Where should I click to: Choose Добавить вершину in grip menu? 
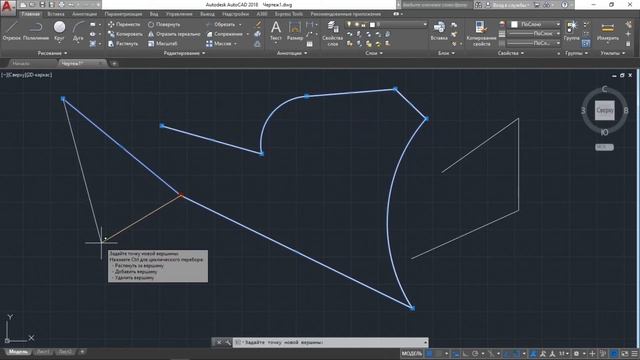tap(136, 271)
